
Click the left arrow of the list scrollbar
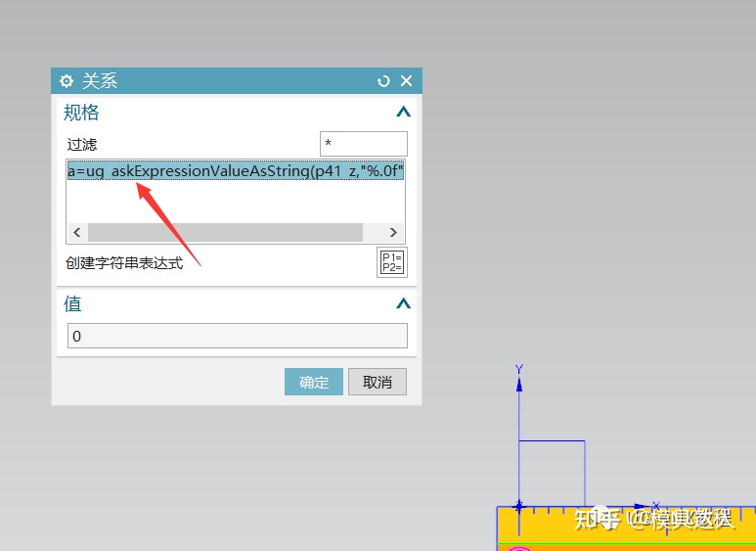pos(77,233)
